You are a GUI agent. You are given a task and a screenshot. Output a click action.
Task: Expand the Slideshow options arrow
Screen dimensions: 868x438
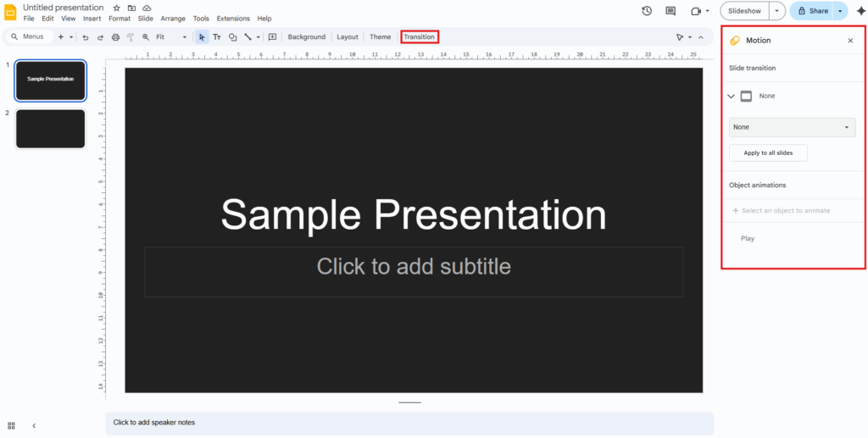[x=777, y=11]
